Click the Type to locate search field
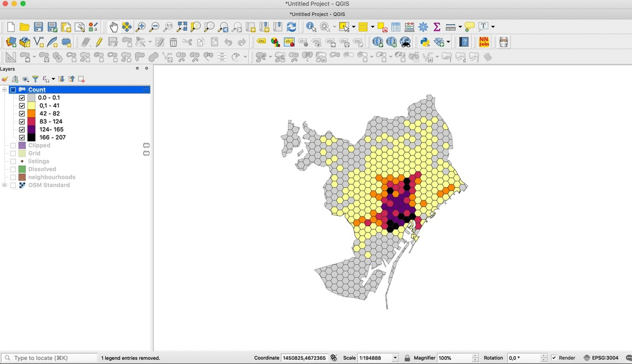This screenshot has width=632, height=364. 49,358
